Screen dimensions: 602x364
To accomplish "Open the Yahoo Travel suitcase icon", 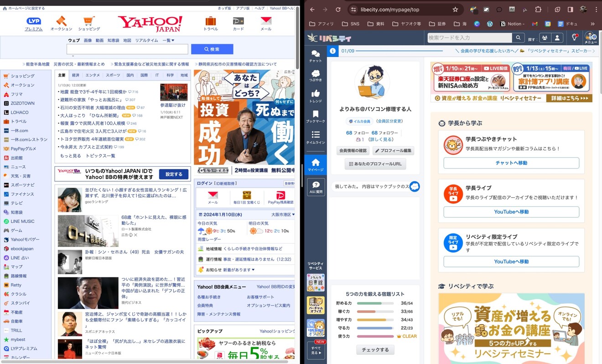I will (x=210, y=21).
